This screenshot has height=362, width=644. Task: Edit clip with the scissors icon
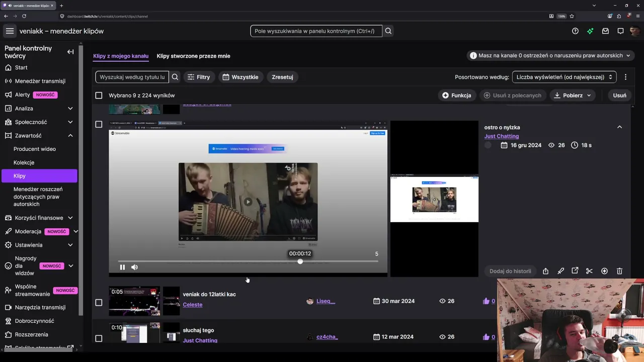click(589, 271)
